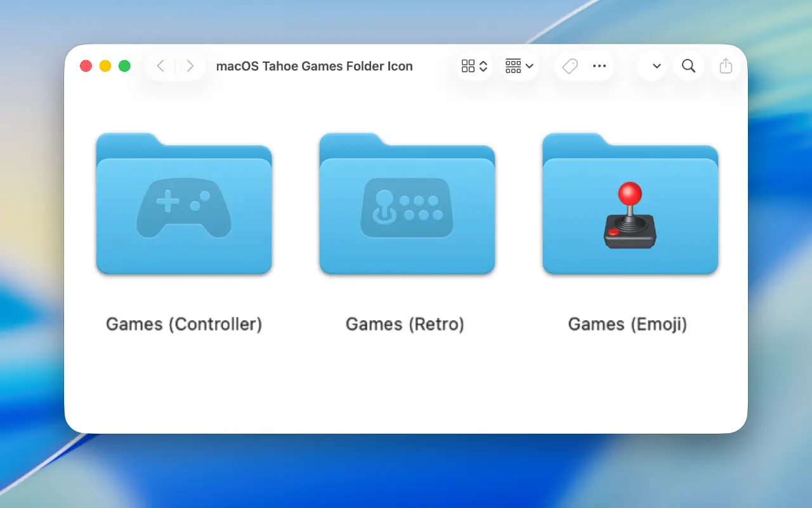Select the Games (Controller) folder icon
Image resolution: width=812 pixels, height=508 pixels.
(184, 204)
